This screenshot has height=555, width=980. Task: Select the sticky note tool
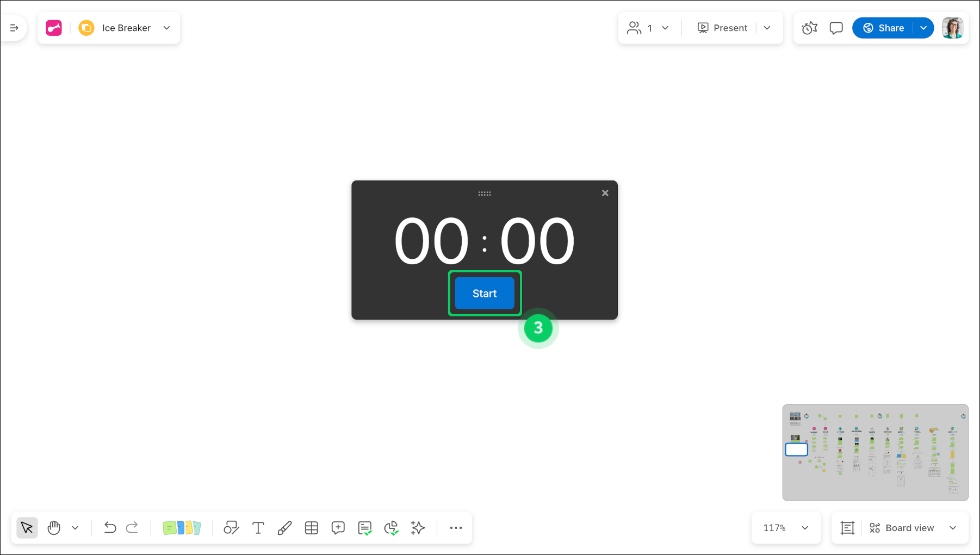tap(182, 527)
